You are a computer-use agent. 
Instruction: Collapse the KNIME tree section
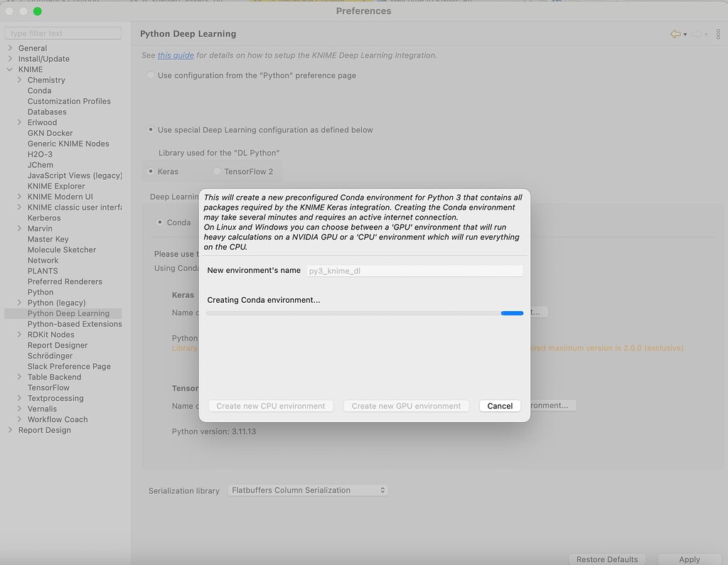pyautogui.click(x=9, y=69)
